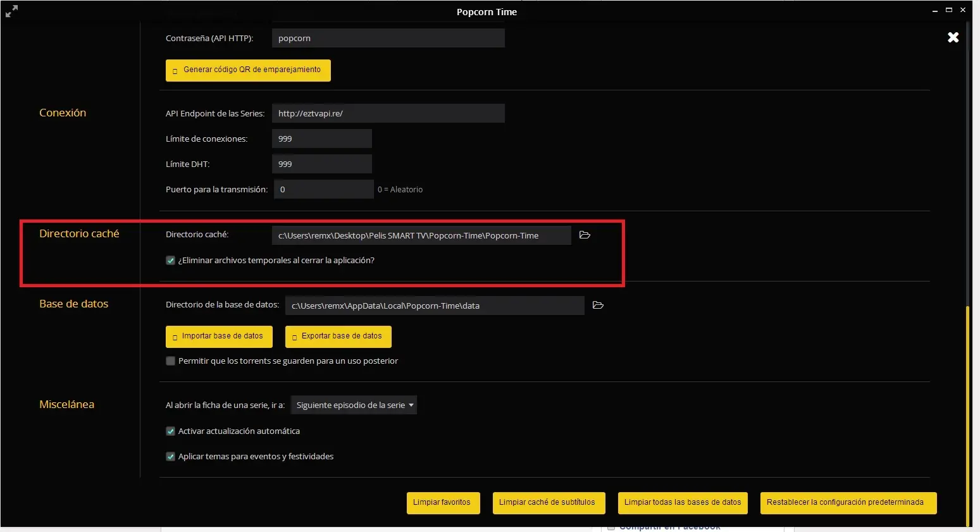
Task: Uncheck Eliminar archivos temporales al cerrar
Action: coord(170,261)
